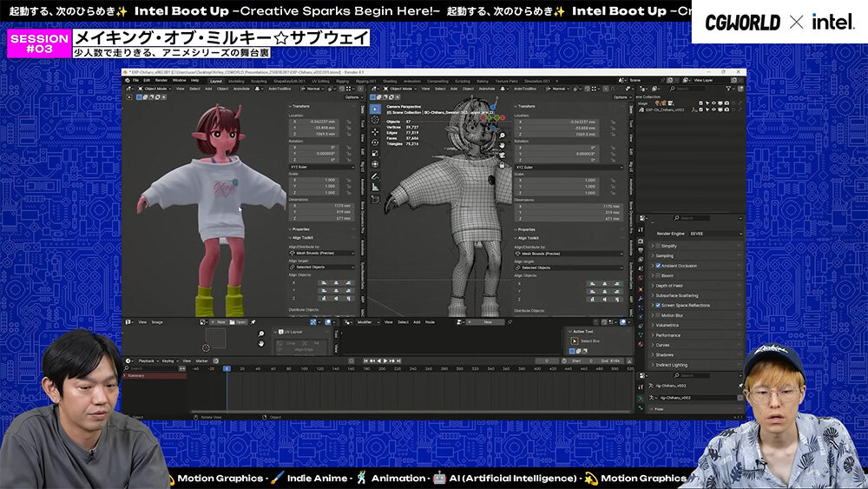Open the Keying popover in timeline
Screen dimensions: 868x489
[168, 360]
